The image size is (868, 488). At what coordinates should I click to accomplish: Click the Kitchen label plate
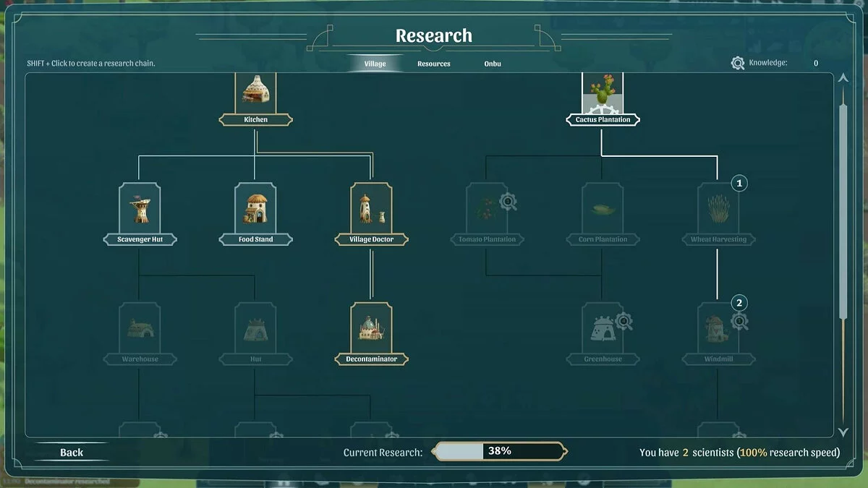click(255, 120)
